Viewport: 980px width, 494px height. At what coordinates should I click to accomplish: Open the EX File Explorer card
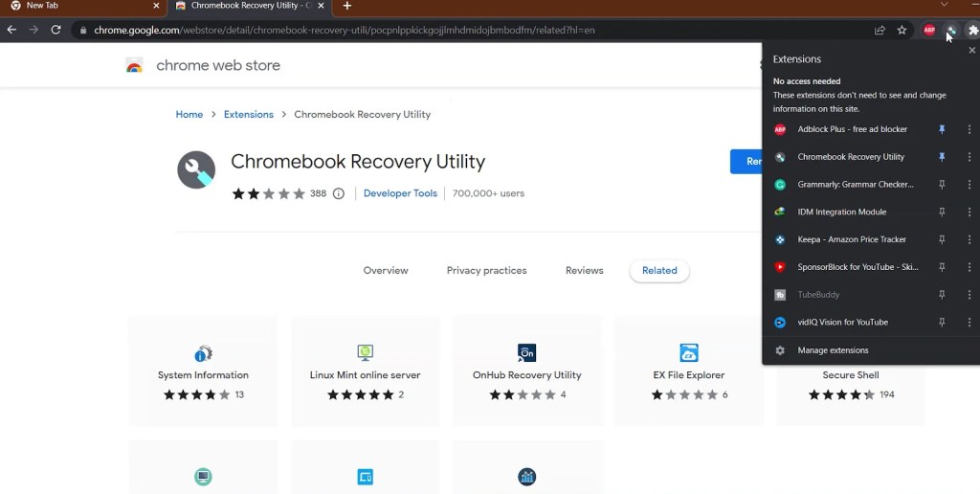(689, 370)
